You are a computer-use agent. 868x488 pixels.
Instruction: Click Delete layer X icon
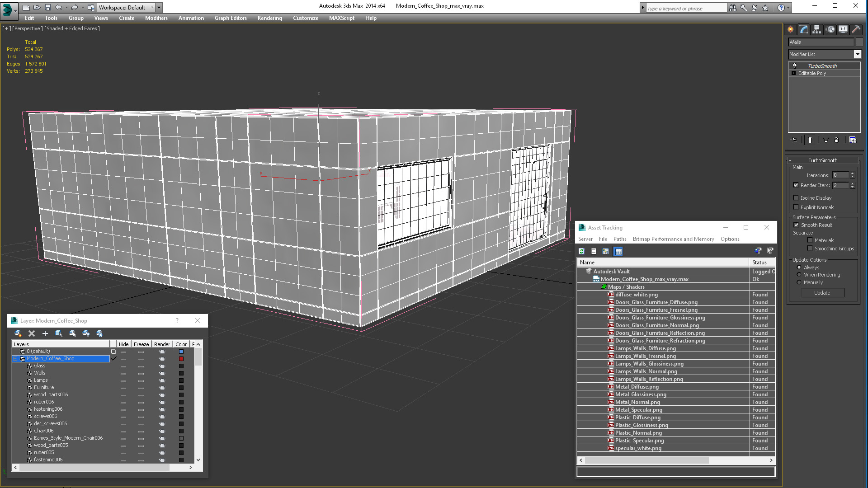coord(31,333)
